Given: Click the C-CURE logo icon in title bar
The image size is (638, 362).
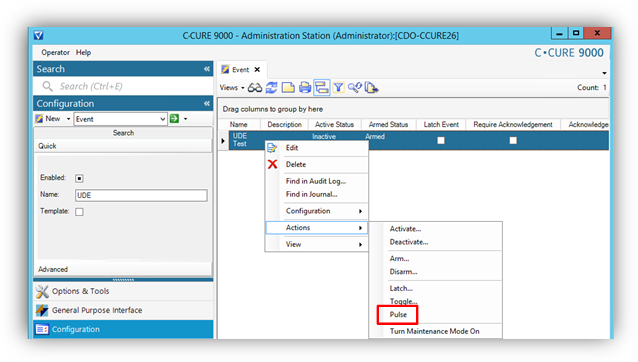Looking at the screenshot, I should coord(39,35).
